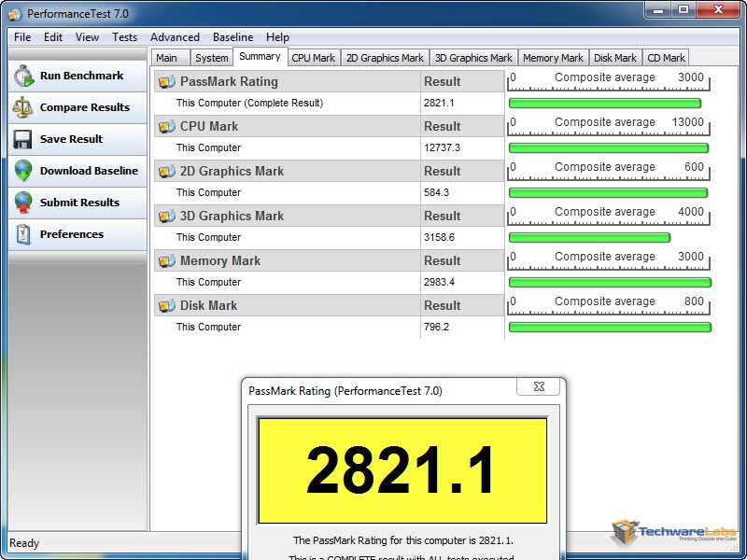Click the Compare Results scales icon
This screenshot has height=560, width=747.
(x=22, y=107)
